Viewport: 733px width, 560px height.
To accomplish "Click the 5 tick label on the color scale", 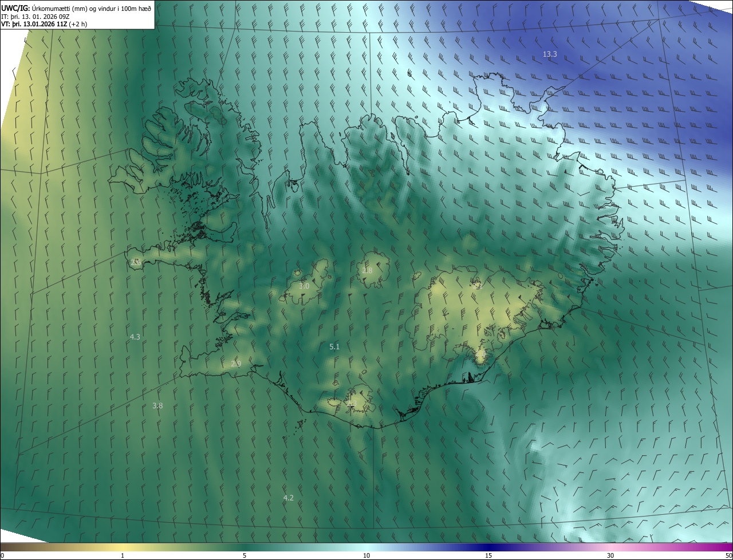I will [x=245, y=555].
